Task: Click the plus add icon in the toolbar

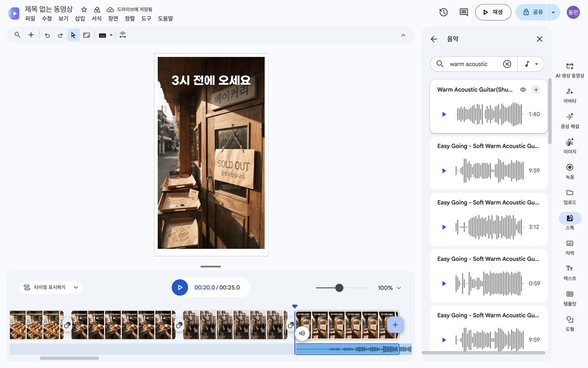Action: 31,35
